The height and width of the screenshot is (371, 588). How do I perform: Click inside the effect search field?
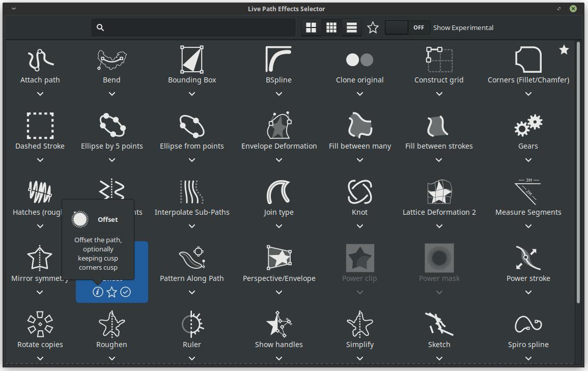pyautogui.click(x=193, y=27)
